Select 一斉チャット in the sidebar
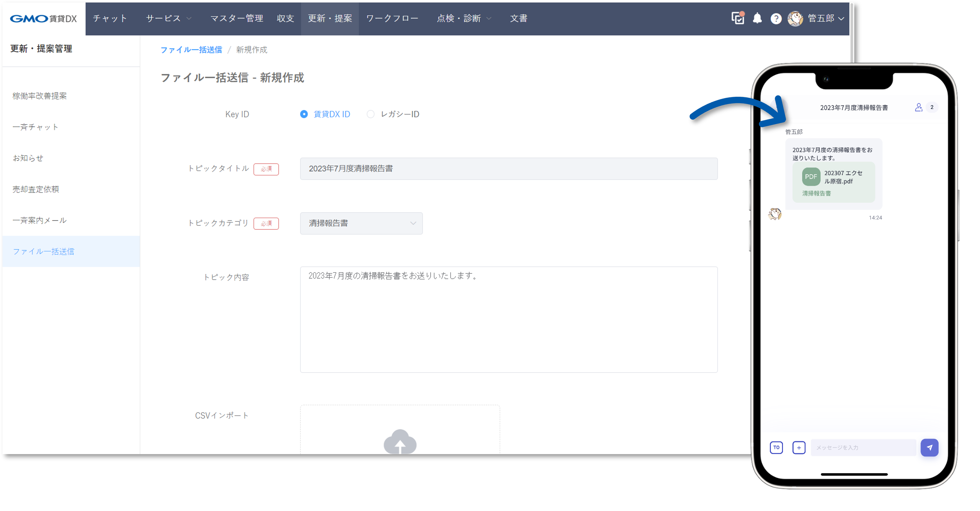This screenshot has height=511, width=980. pos(35,127)
